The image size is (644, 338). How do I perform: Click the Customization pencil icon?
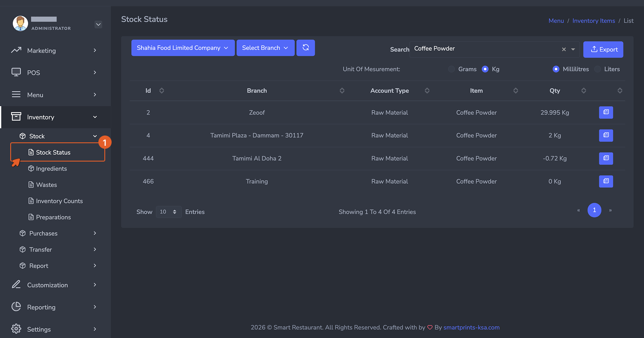16,285
